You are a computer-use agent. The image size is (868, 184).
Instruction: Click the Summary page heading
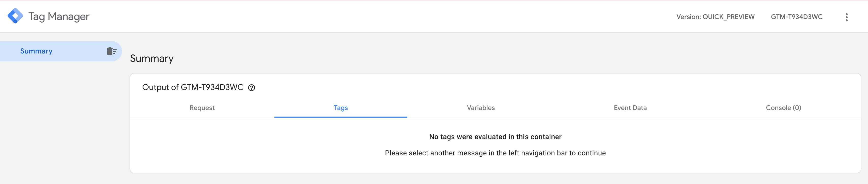[152, 59]
